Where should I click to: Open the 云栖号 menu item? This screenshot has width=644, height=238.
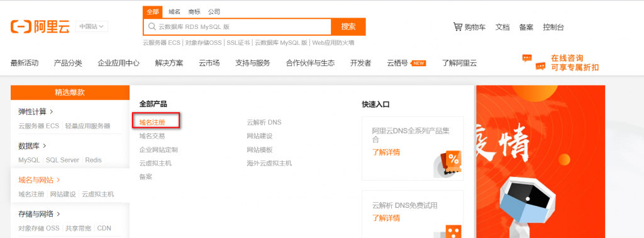click(x=397, y=63)
